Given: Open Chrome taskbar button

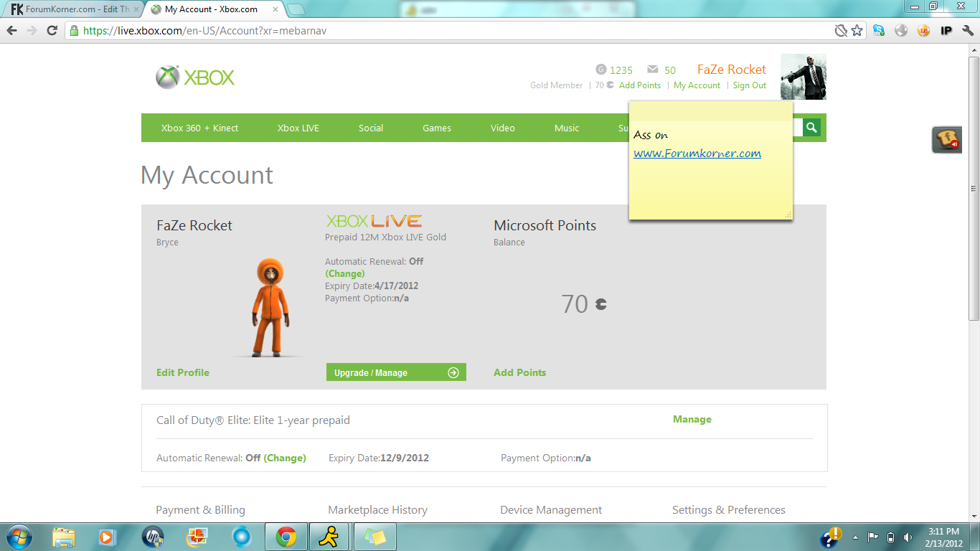Looking at the screenshot, I should (286, 537).
